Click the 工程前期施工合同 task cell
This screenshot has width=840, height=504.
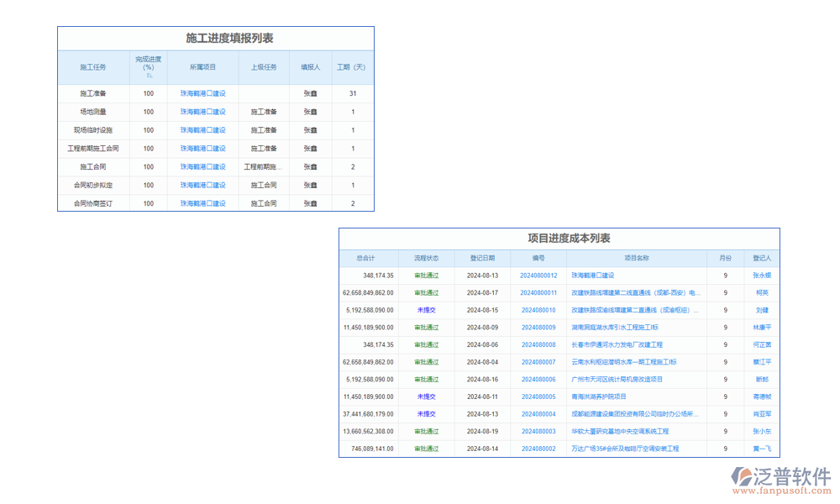pos(93,149)
